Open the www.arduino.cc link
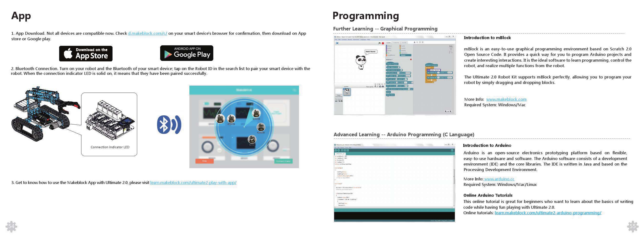This screenshot has height=238, width=644. click(x=499, y=179)
